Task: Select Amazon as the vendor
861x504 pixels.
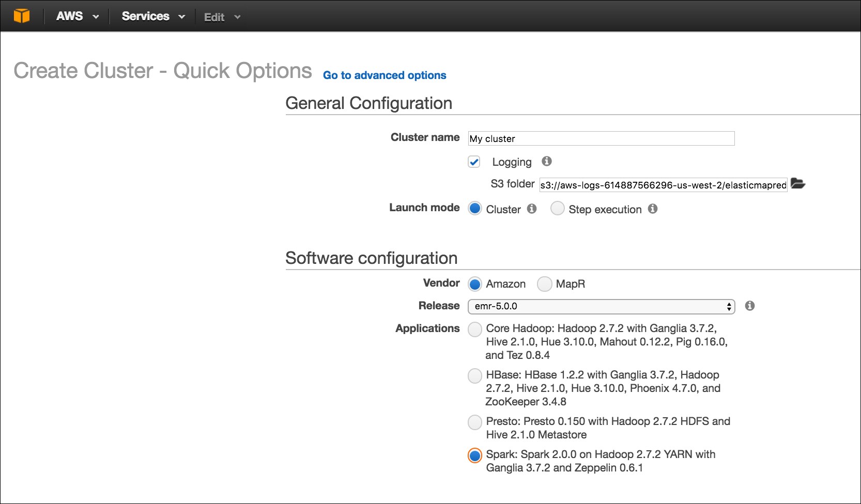Action: (474, 283)
